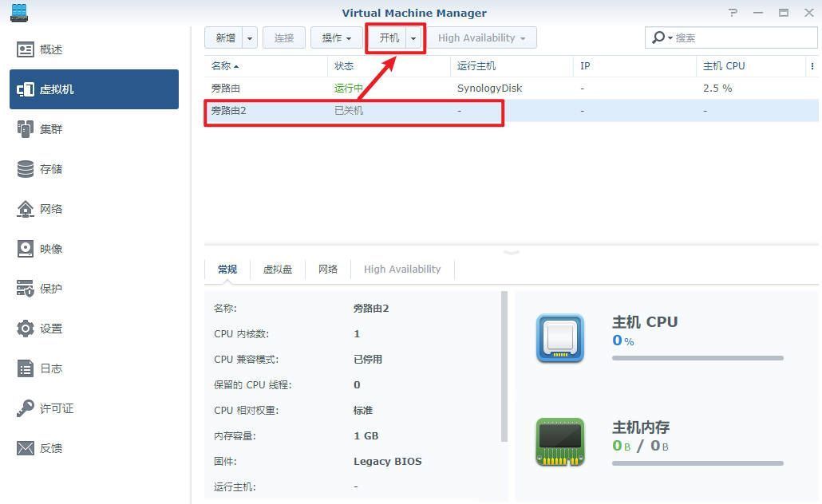The image size is (822, 504).
Task: Open the 设置 settings gear icon
Action: tap(26, 329)
